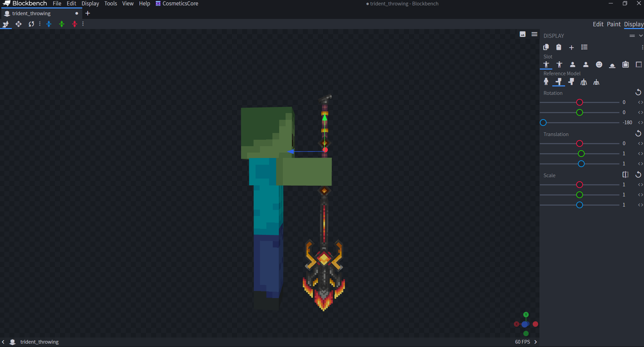The image size is (644, 347).
Task: Click the Rotation Z value field -180
Action: pyautogui.click(x=627, y=123)
